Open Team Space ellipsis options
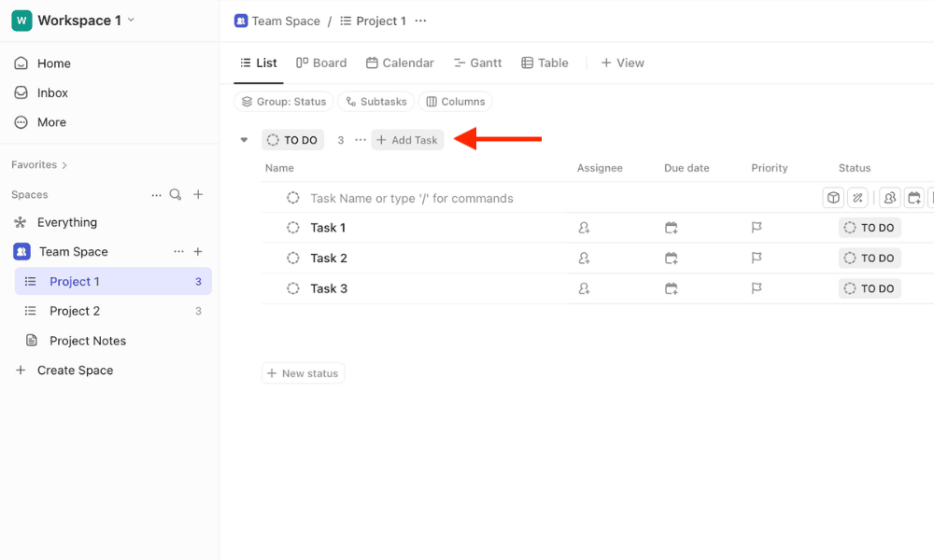934x560 pixels. tap(178, 252)
